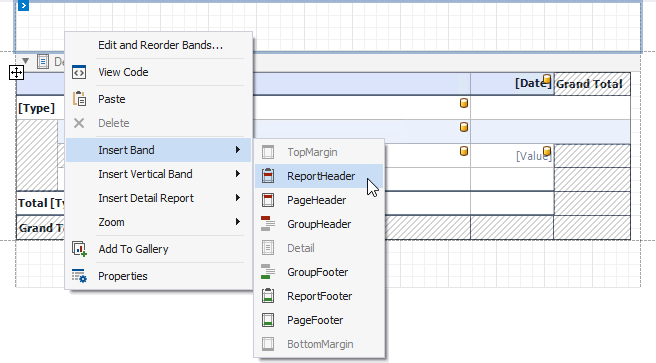The height and width of the screenshot is (363, 656).
Task: Click the blue smart tag arrow
Action: coord(23,6)
